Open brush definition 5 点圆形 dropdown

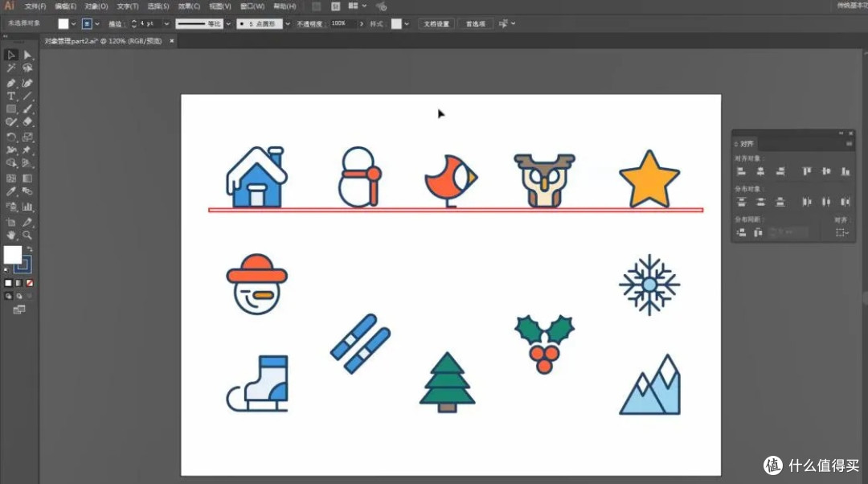287,24
